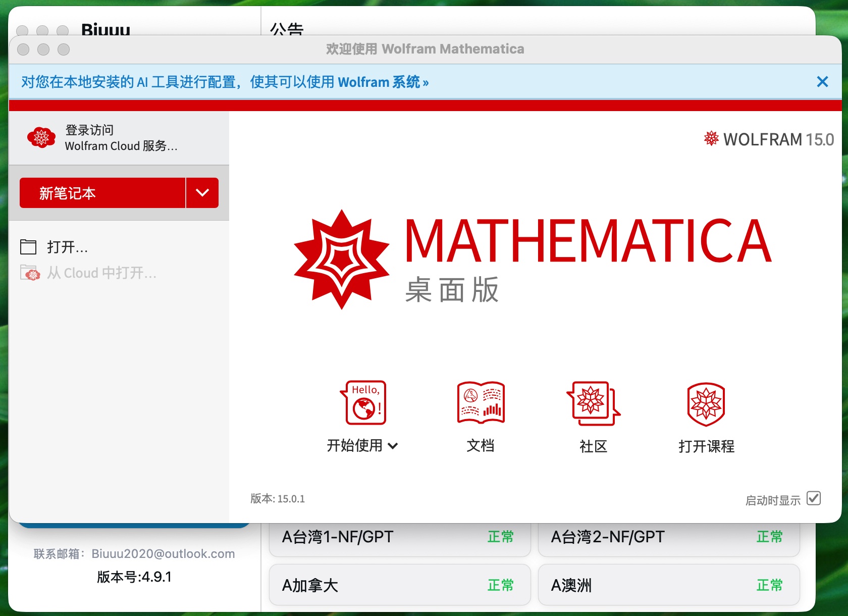The height and width of the screenshot is (616, 848).
Task: Minimize the Mathematica welcome window
Action: tap(43, 49)
